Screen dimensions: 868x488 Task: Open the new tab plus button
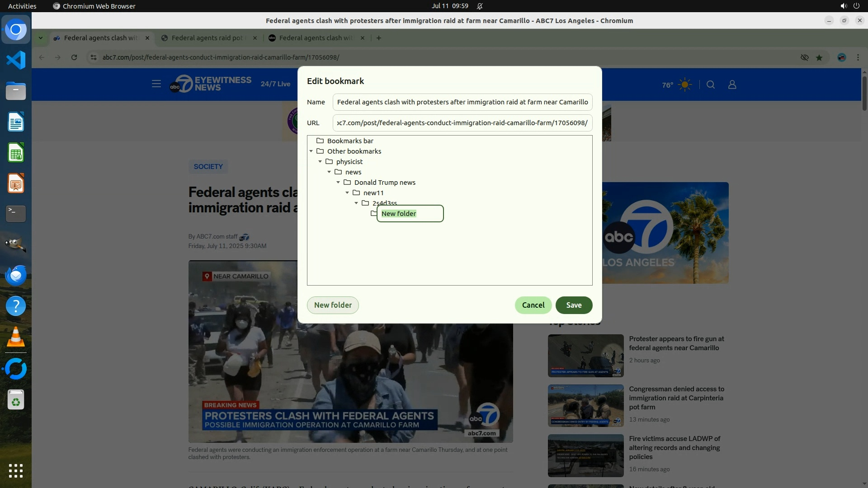click(379, 38)
